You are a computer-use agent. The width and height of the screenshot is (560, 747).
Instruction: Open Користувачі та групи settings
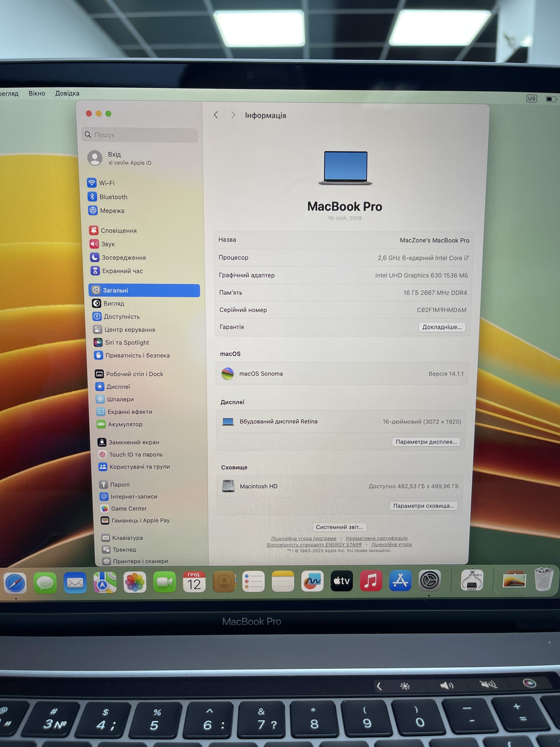click(134, 467)
